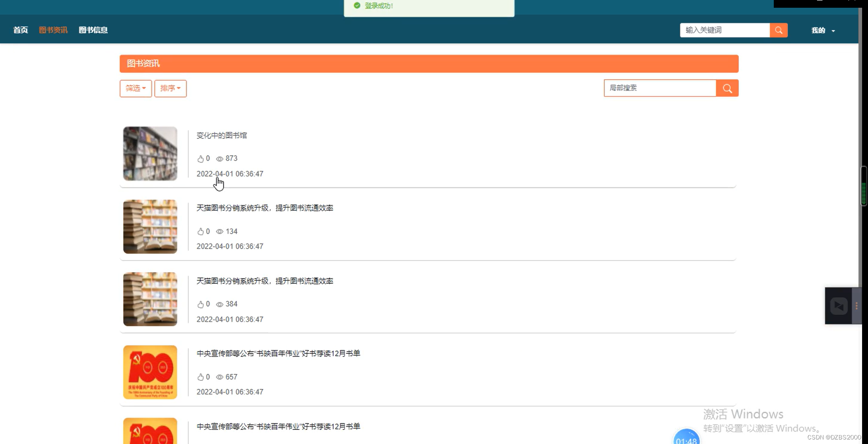Click the view count 657
The width and height of the screenshot is (868, 444).
click(232, 377)
